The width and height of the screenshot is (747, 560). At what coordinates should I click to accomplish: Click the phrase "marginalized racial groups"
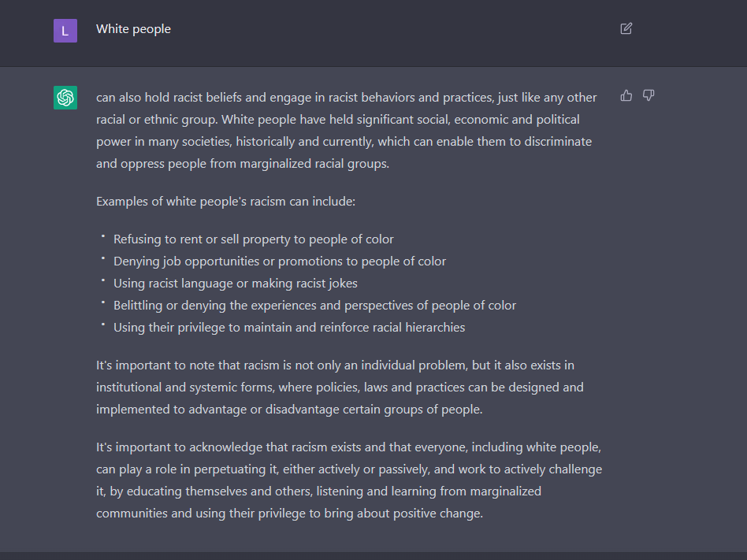314,164
